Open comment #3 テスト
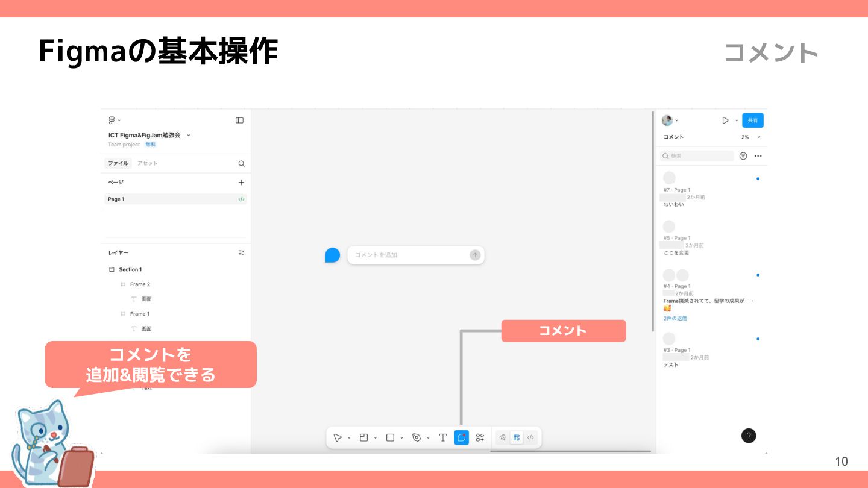This screenshot has width=868, height=488. pos(711,350)
